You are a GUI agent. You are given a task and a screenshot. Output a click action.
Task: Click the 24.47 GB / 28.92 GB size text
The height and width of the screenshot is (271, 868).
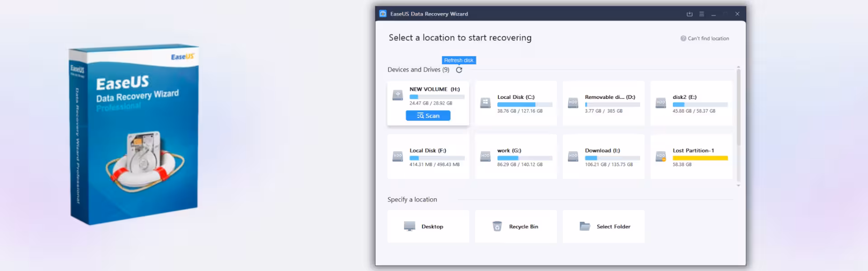pos(431,103)
